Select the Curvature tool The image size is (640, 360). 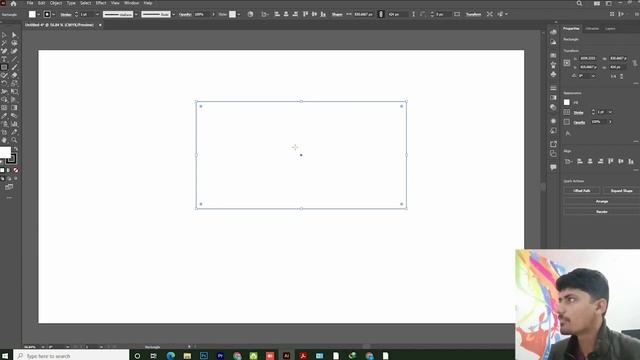14,51
